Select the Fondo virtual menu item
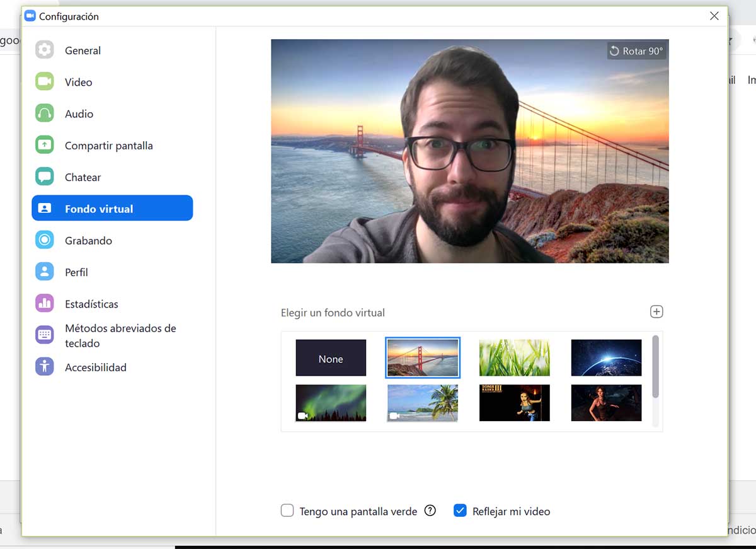The width and height of the screenshot is (756, 549). [x=112, y=209]
